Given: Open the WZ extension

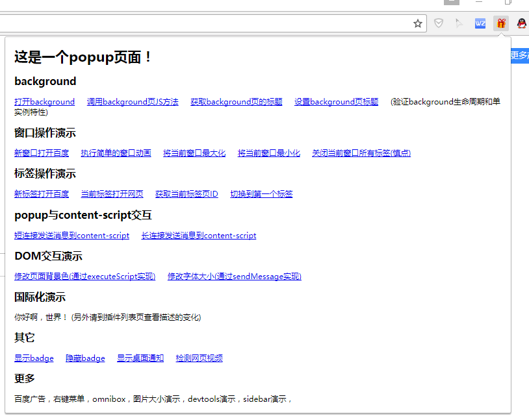Looking at the screenshot, I should click(480, 23).
